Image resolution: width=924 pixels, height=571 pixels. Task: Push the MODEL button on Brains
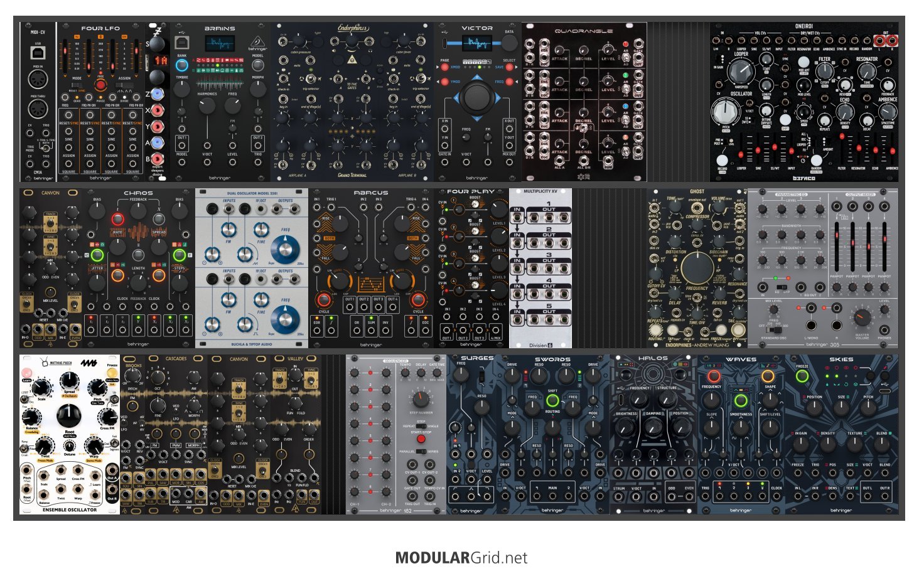click(257, 65)
